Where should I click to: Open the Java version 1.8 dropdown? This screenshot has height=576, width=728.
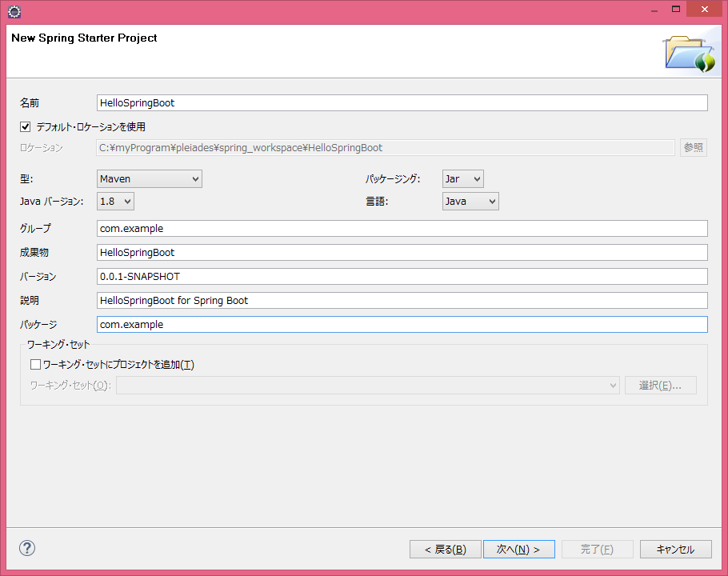click(x=115, y=202)
